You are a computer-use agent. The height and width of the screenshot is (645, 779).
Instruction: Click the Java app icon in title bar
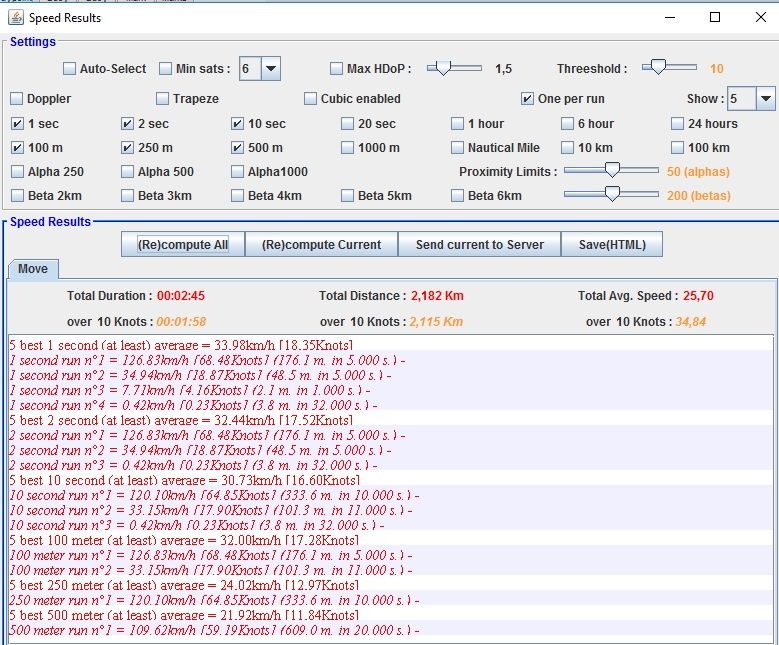[16, 17]
